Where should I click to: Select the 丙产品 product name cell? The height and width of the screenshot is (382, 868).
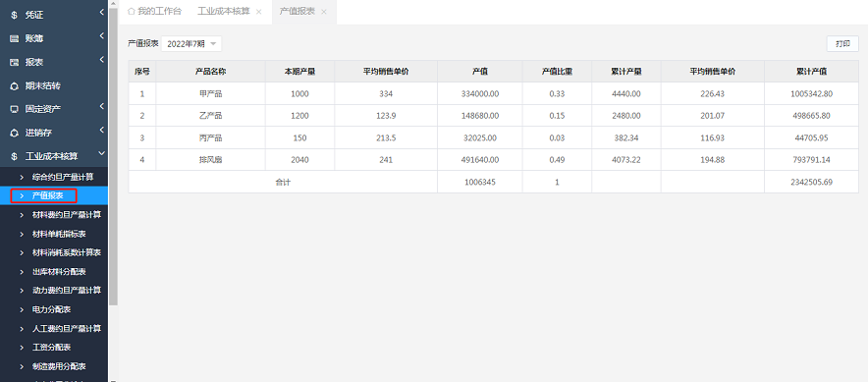point(210,137)
